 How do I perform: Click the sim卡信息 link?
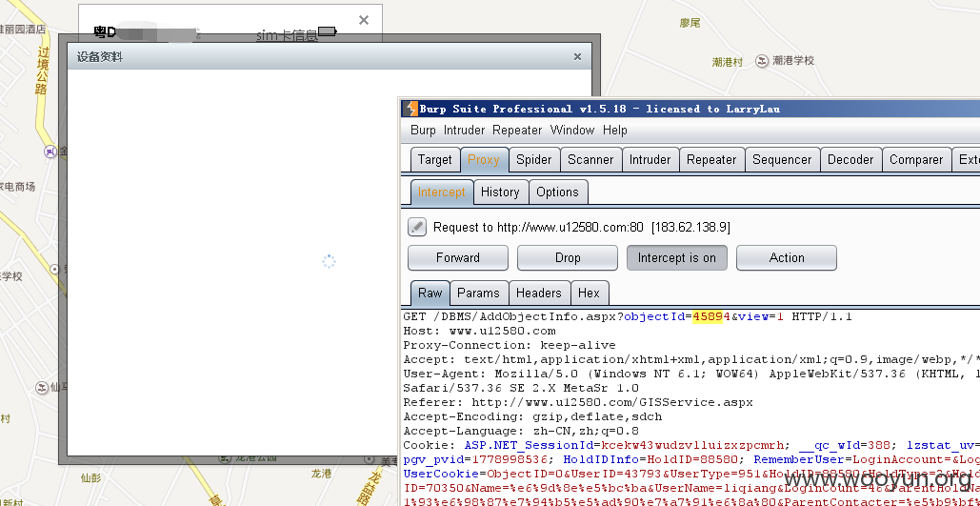(x=287, y=35)
